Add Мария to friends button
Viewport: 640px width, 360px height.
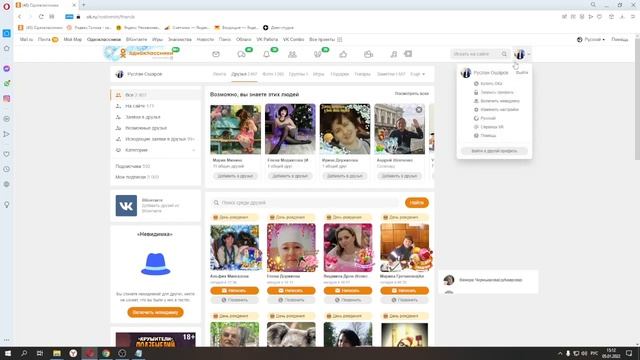click(235, 176)
